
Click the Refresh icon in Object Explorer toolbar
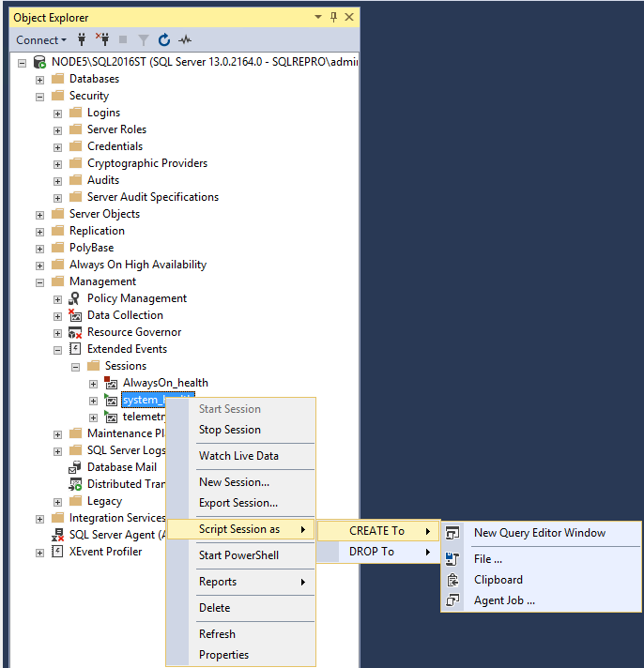(164, 40)
